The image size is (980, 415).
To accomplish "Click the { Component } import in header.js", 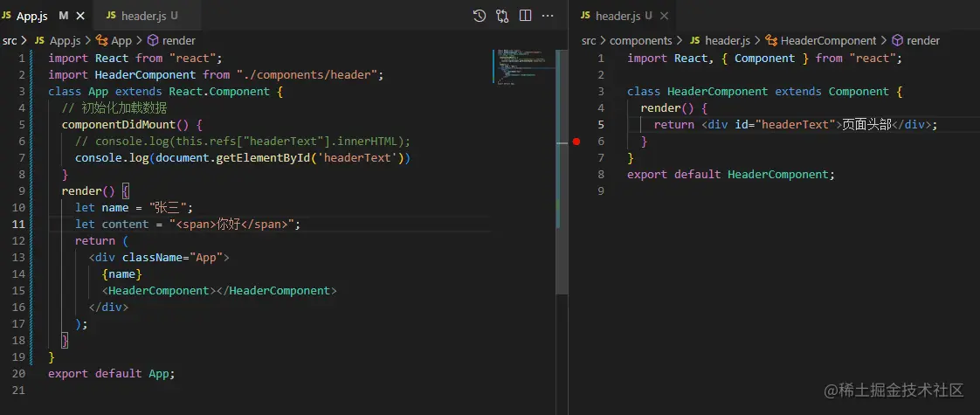I will [x=764, y=59].
